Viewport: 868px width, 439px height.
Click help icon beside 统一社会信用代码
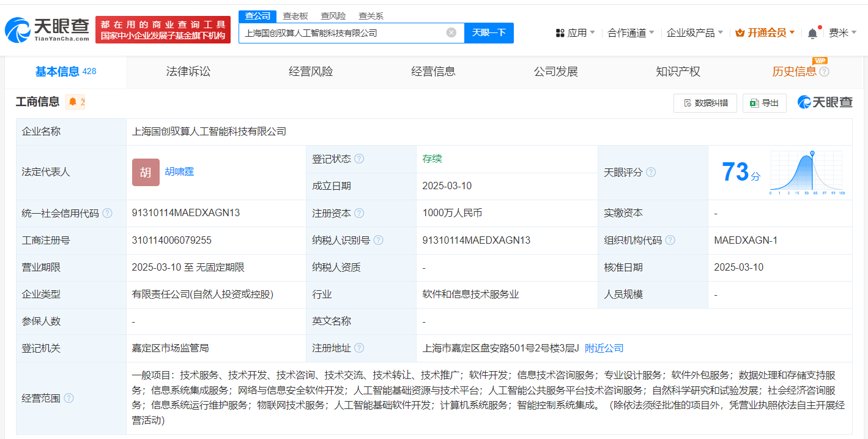click(x=107, y=214)
